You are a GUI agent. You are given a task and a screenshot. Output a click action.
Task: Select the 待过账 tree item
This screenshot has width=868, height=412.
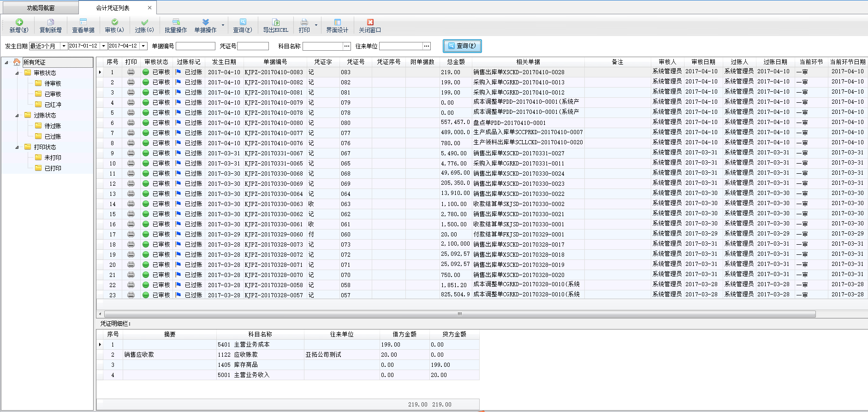(53, 126)
